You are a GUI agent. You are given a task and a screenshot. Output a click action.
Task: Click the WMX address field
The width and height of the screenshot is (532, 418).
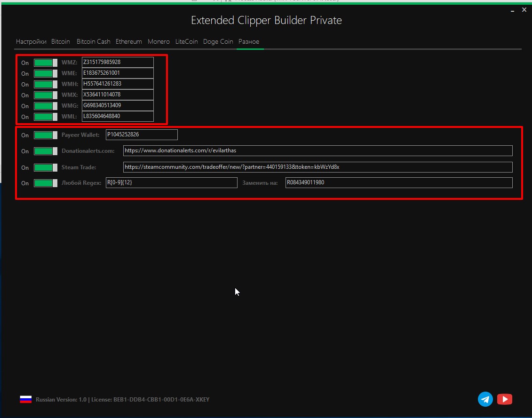click(x=118, y=95)
